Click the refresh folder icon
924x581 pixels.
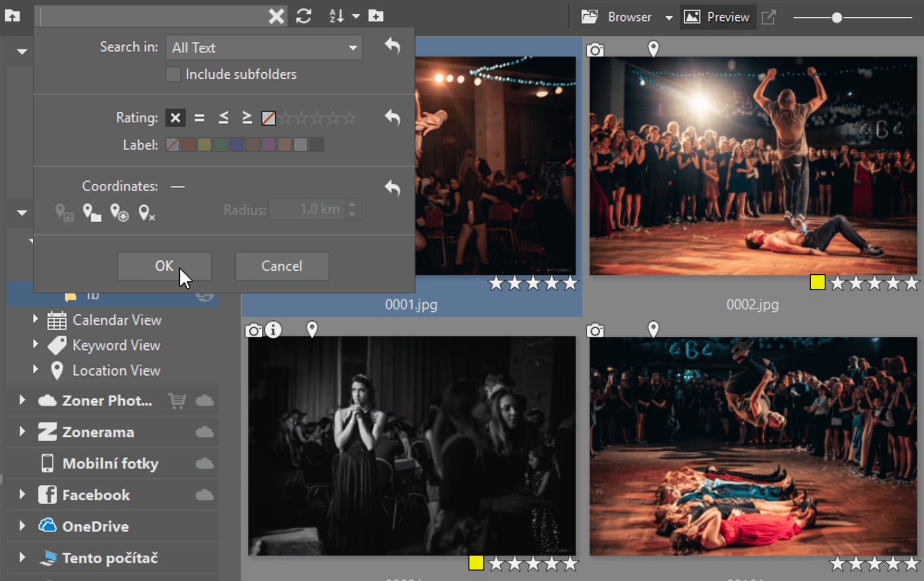(304, 16)
